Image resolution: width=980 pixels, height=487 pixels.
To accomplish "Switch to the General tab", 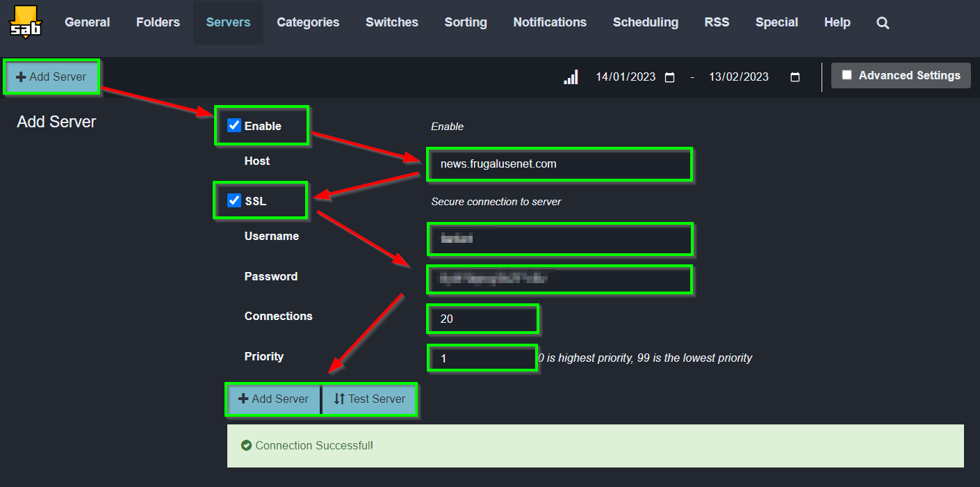I will (x=88, y=22).
